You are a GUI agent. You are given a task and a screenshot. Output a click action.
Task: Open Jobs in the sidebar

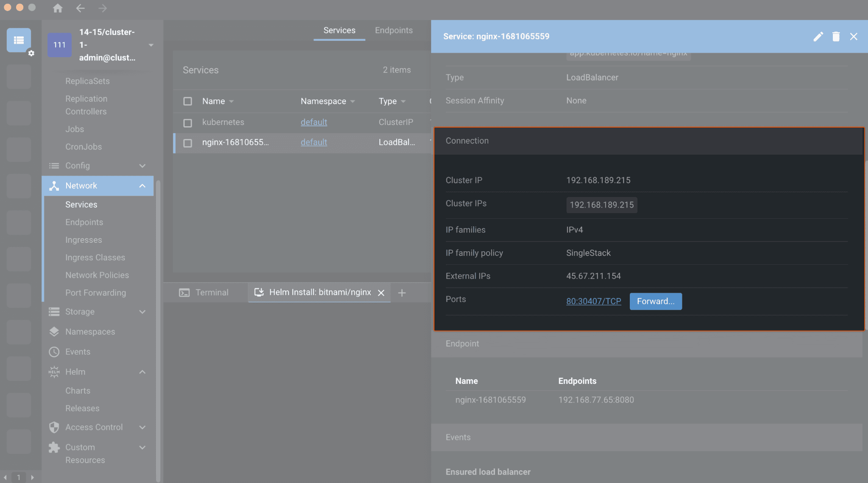[75, 129]
